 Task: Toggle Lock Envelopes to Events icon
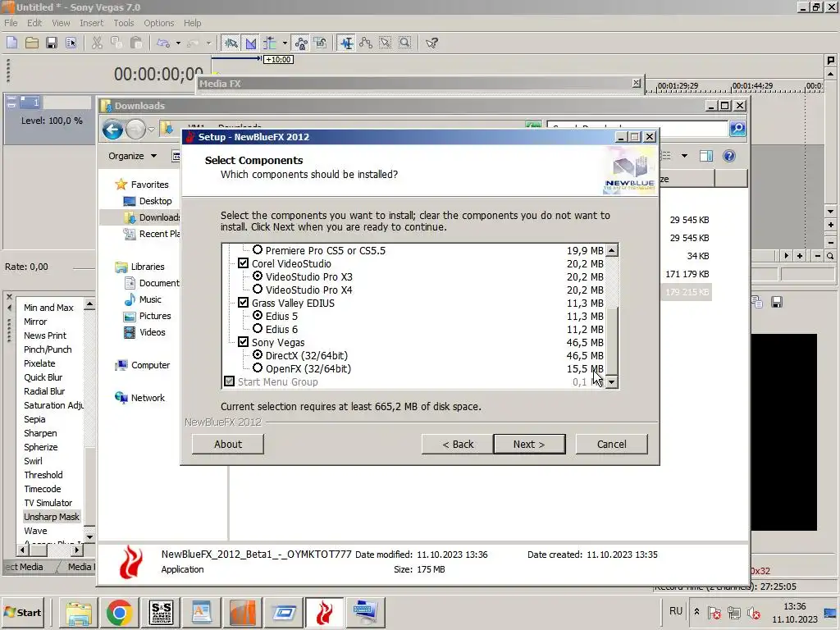point(301,43)
